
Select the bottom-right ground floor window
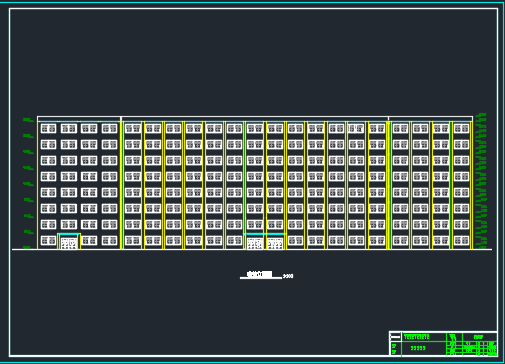tap(461, 240)
